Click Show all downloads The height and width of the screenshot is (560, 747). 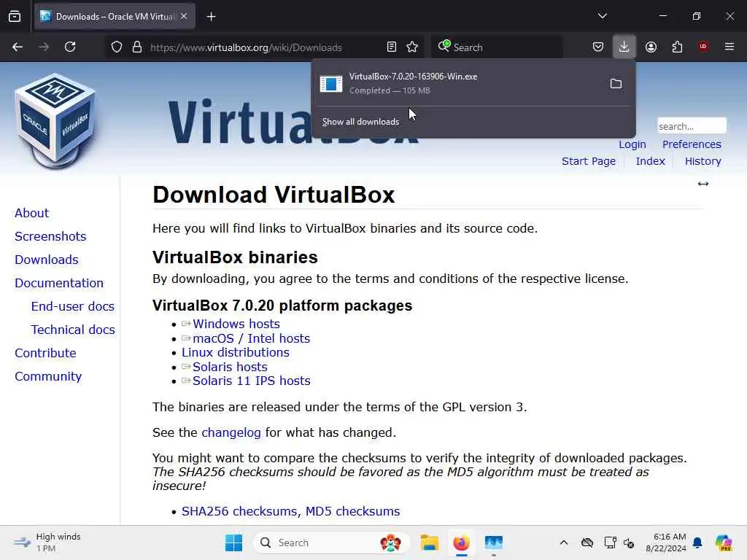pyautogui.click(x=360, y=122)
